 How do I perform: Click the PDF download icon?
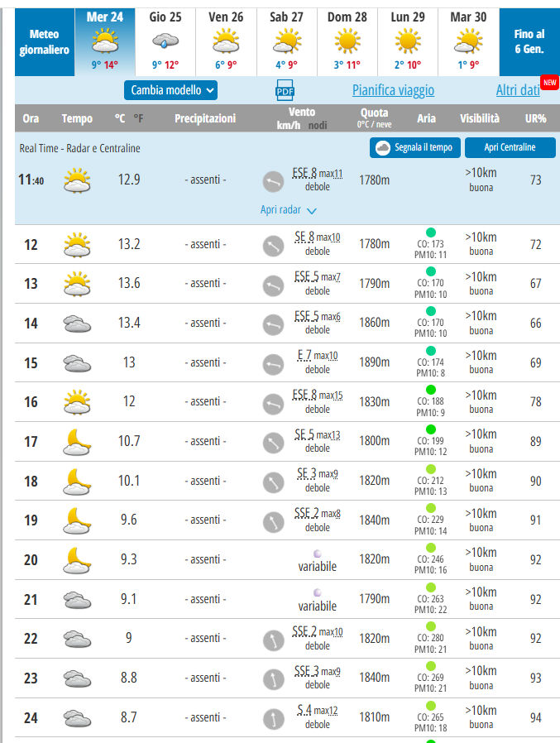(x=285, y=91)
